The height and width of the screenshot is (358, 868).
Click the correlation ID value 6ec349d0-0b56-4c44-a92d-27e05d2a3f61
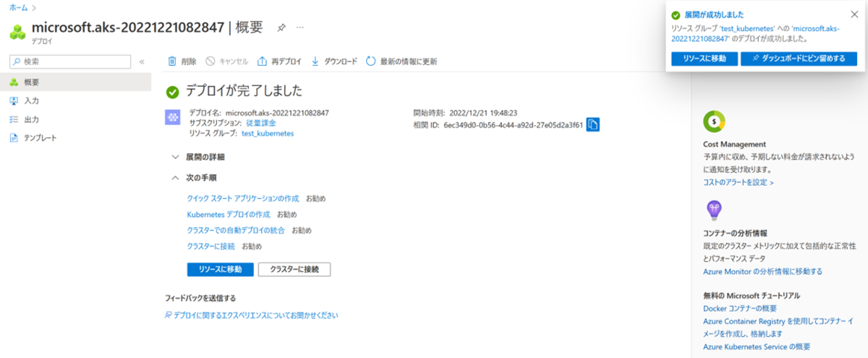513,124
